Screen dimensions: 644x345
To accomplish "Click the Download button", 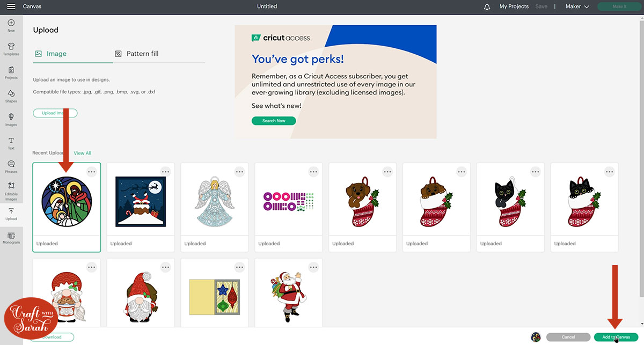I will pos(52,337).
